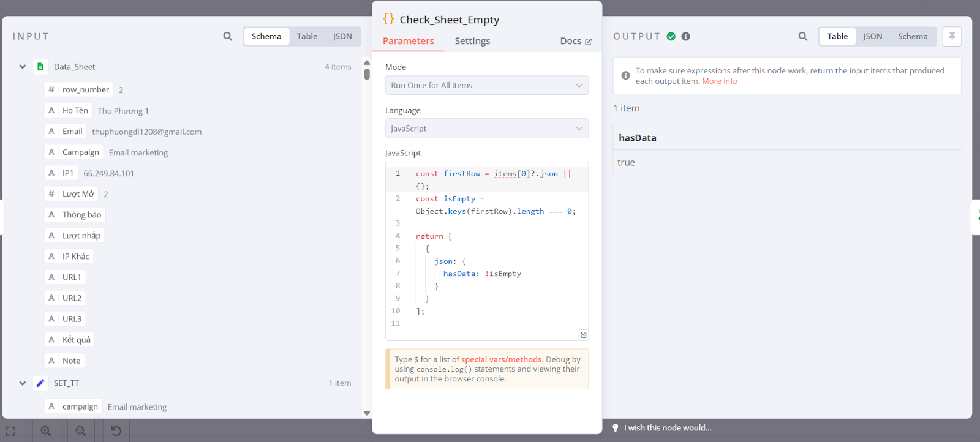Image resolution: width=980 pixels, height=442 pixels.
Task: Click the external link icon next to Docs
Action: [x=588, y=42]
